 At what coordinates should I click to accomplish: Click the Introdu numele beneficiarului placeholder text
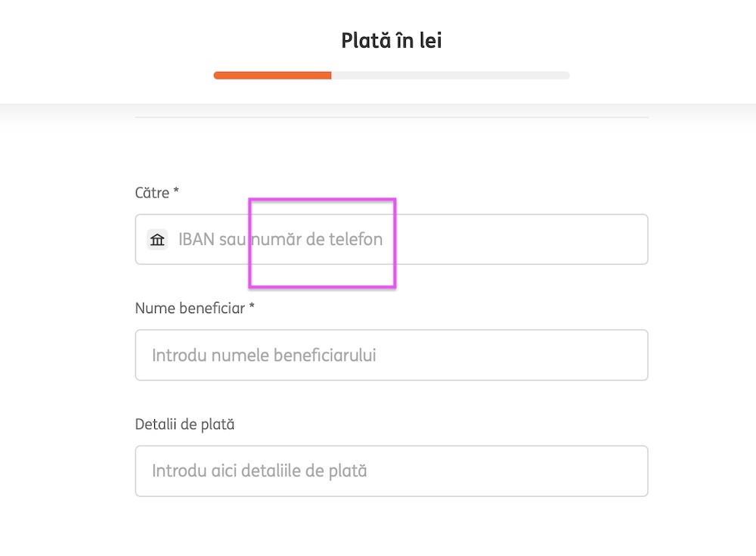(x=264, y=356)
